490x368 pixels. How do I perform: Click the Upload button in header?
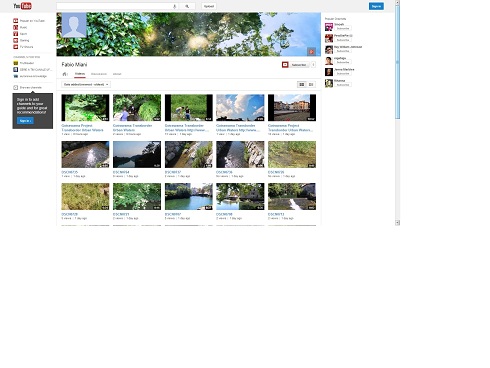(x=209, y=6)
